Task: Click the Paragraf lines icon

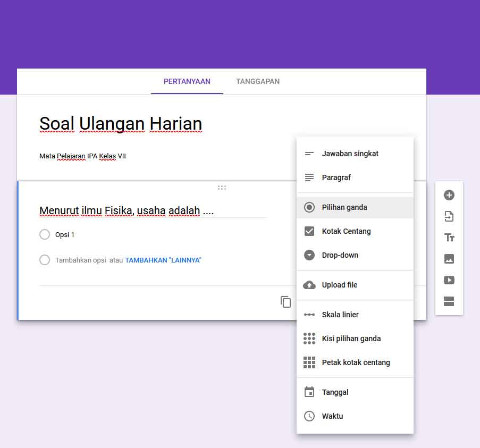Action: [x=309, y=177]
